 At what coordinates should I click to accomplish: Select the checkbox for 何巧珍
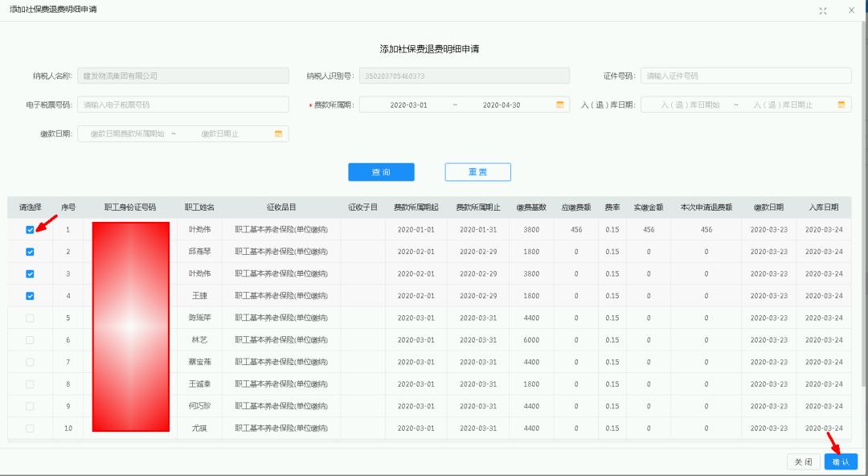(x=29, y=405)
